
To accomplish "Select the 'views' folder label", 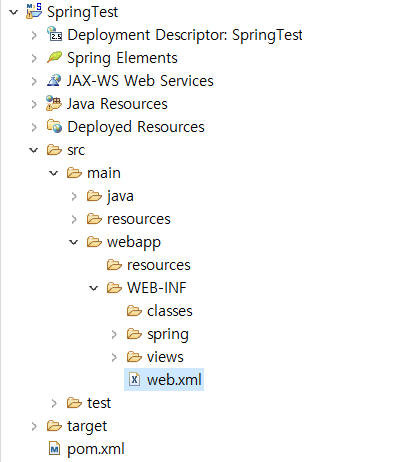I will coord(165,357).
